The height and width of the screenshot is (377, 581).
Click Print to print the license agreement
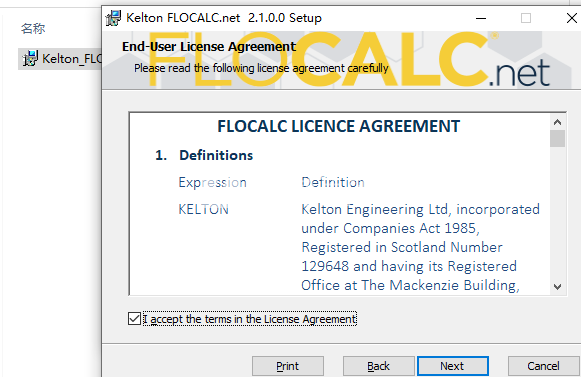(288, 366)
